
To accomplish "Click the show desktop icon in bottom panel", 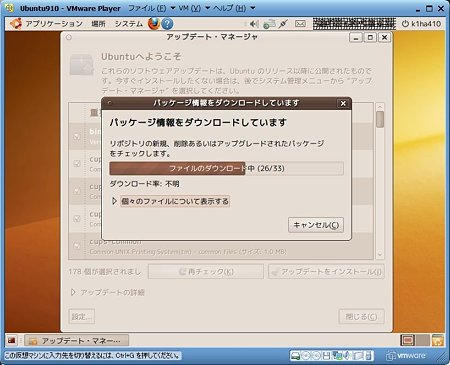I will [11, 340].
